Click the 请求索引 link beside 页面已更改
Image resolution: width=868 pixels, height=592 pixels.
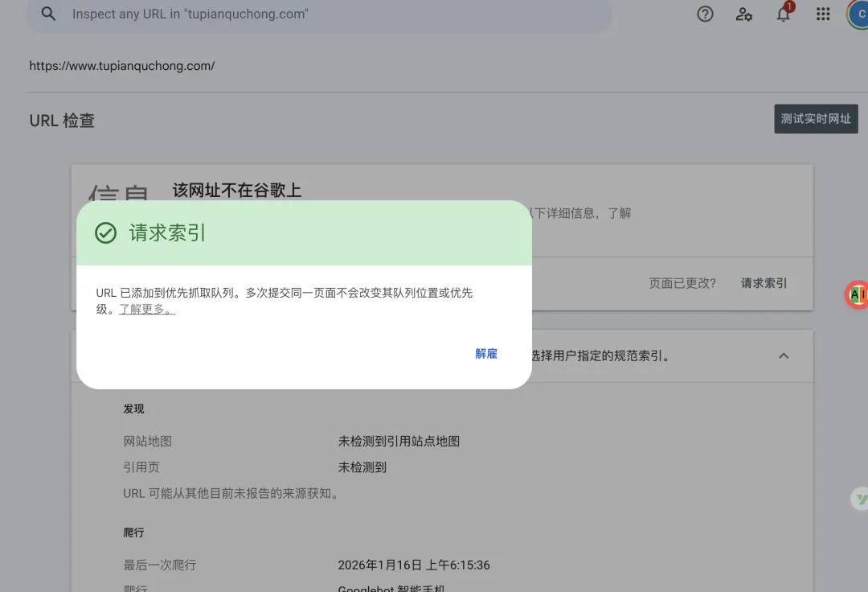tap(764, 283)
